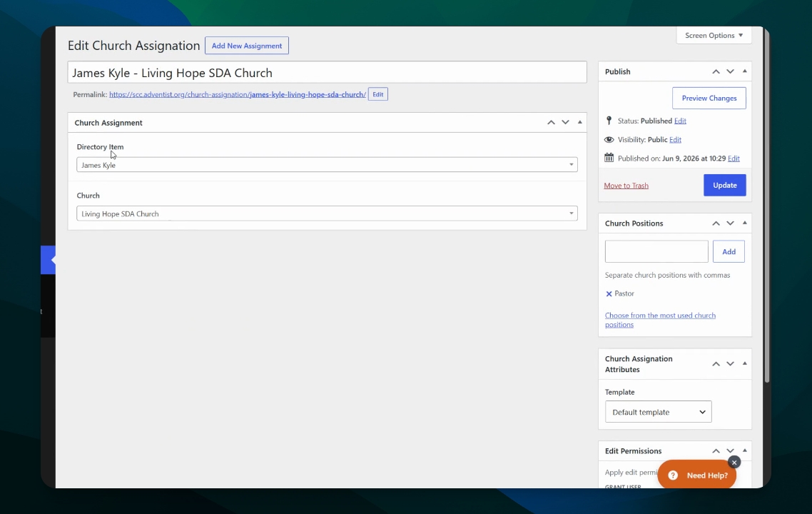Edit the permalink slug
The height and width of the screenshot is (514, 812).
[x=378, y=94]
